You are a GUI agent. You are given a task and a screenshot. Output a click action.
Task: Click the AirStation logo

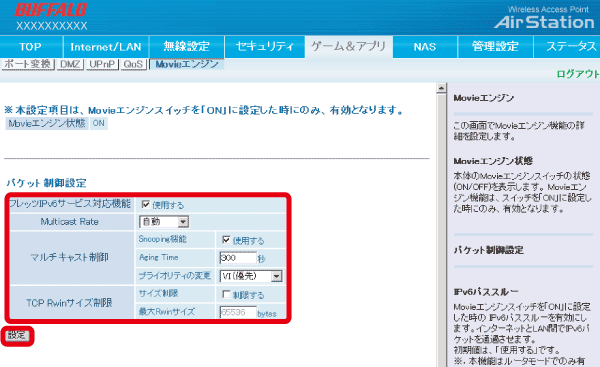(545, 23)
